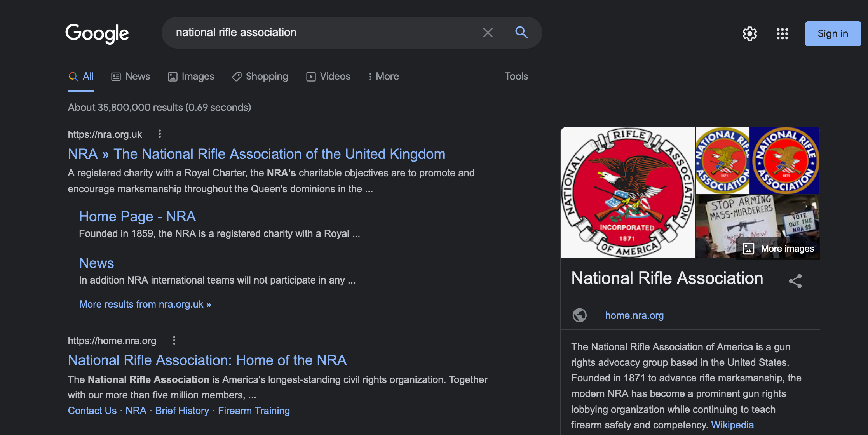
Task: Open the Firearm Training sitelink
Action: click(254, 411)
